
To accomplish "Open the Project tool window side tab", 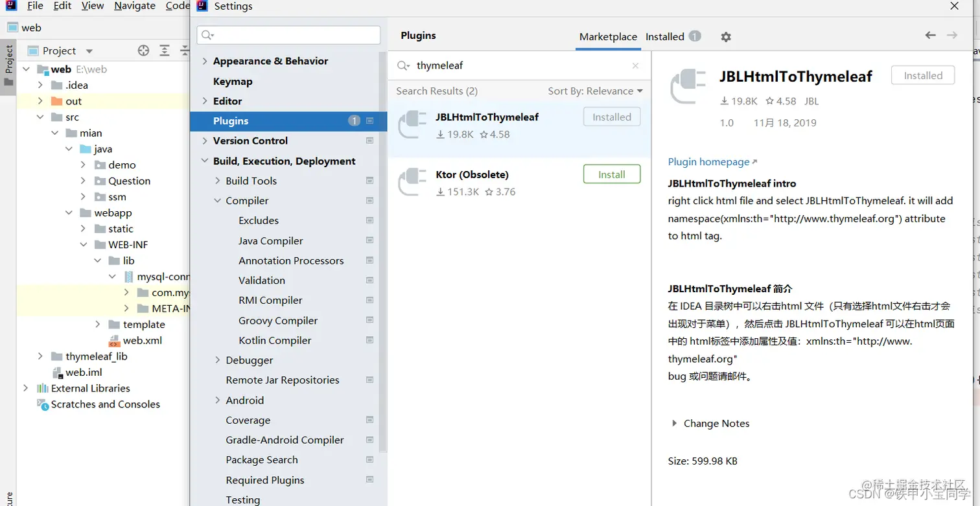I will click(8, 67).
